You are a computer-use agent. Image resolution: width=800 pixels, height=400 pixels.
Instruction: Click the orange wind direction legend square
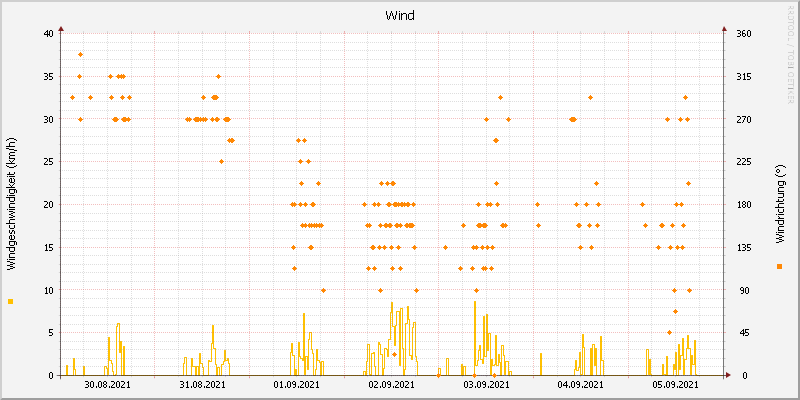pyautogui.click(x=779, y=266)
